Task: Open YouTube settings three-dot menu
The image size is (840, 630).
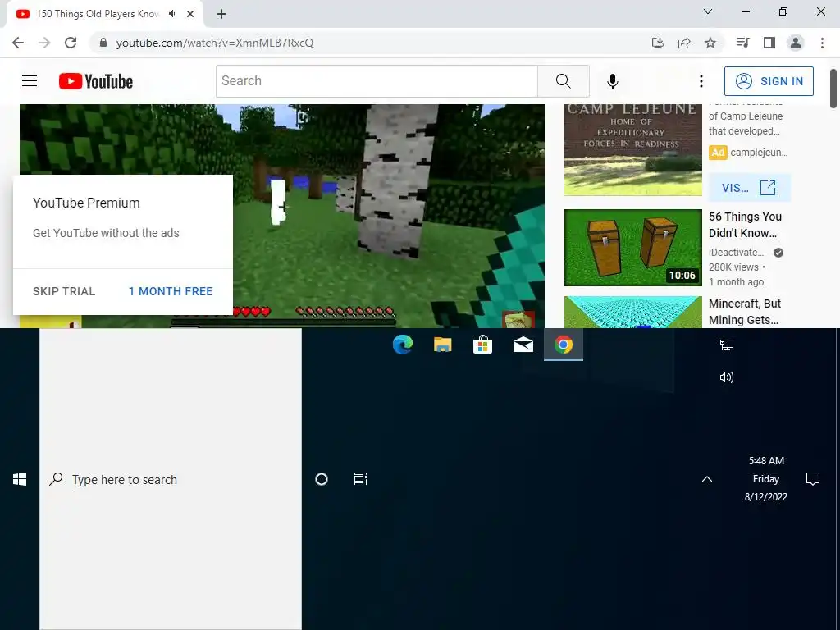Action: click(x=701, y=81)
